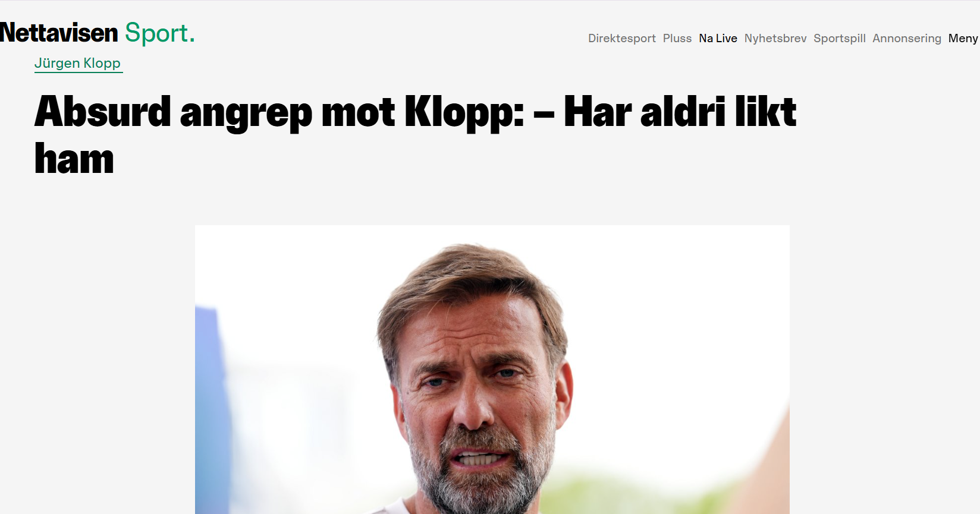Open Direktesport in the top navigation

pyautogui.click(x=621, y=38)
